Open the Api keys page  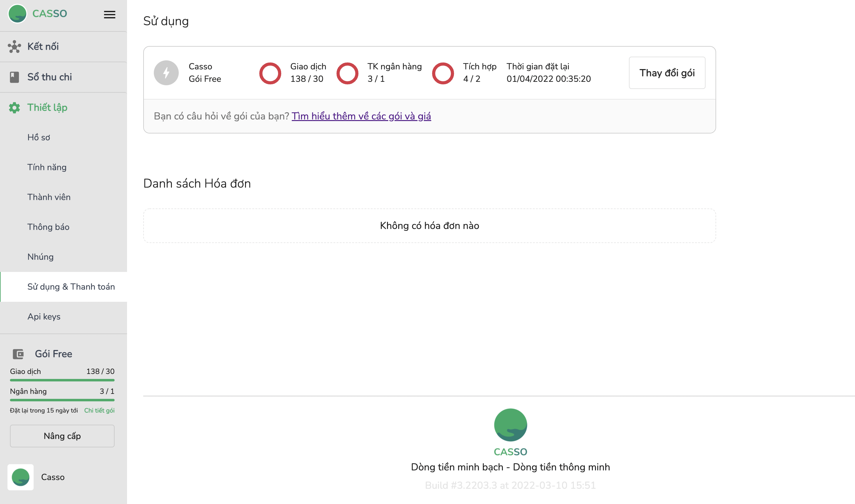(64, 317)
